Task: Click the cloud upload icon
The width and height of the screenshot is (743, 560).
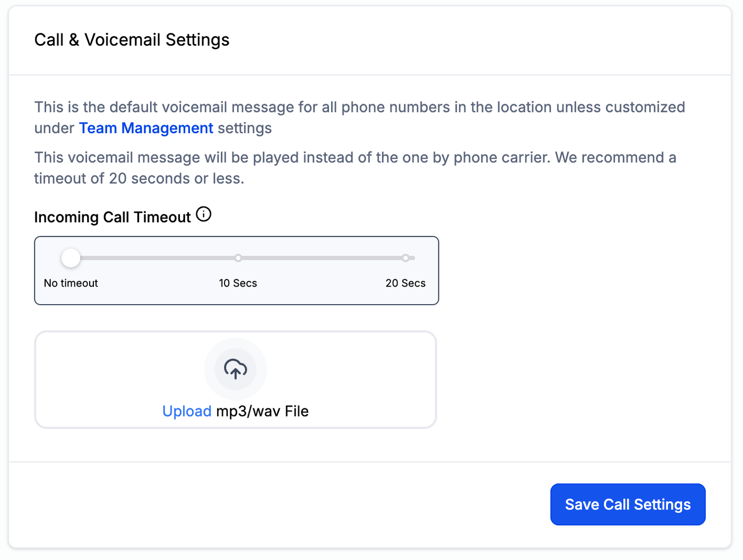Action: click(x=236, y=369)
